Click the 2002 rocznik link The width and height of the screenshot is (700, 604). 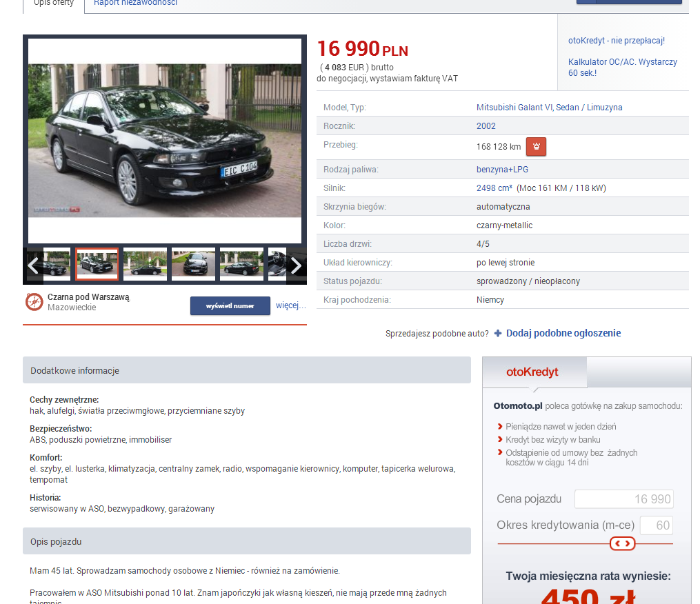point(486,126)
